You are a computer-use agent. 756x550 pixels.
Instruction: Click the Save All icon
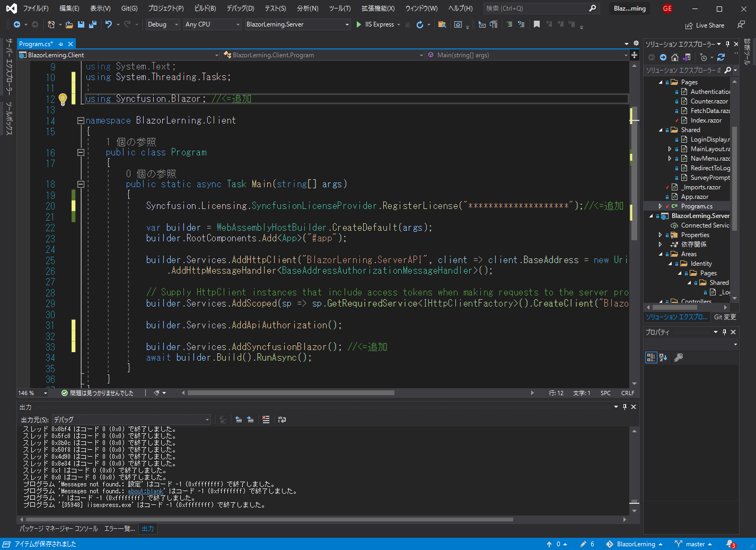[93, 24]
